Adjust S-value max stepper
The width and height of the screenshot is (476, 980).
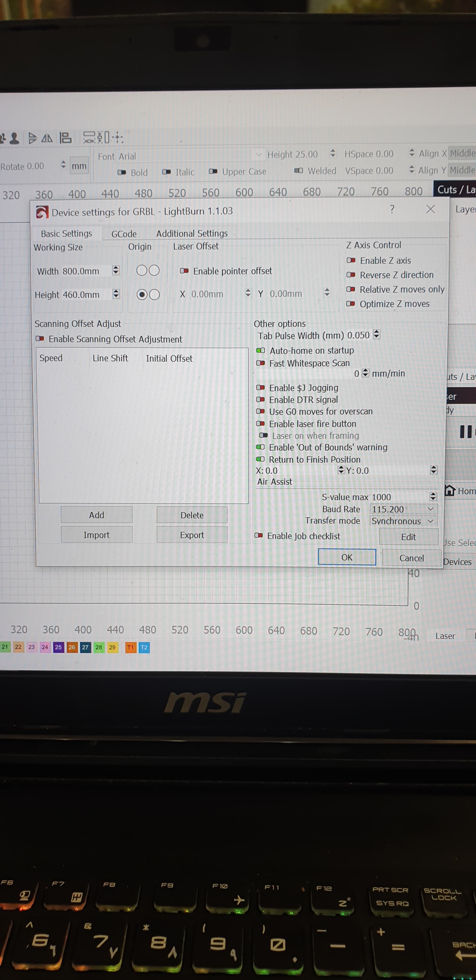pyautogui.click(x=433, y=496)
